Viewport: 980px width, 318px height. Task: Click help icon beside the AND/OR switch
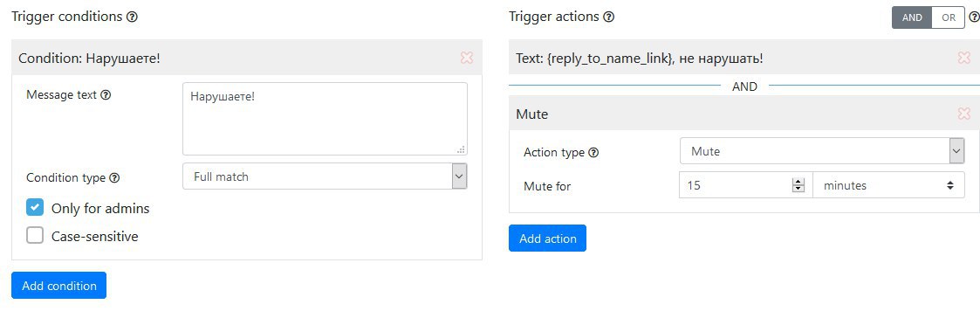click(x=974, y=17)
